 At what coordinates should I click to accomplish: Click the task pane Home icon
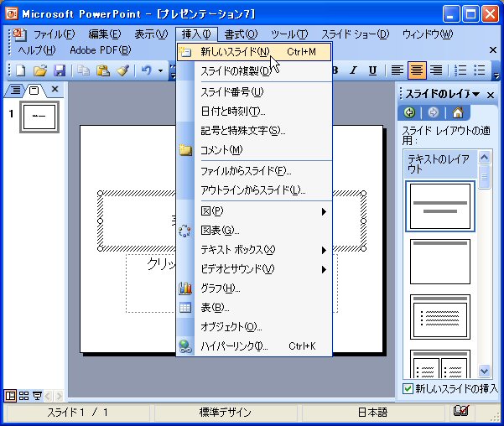(458, 112)
